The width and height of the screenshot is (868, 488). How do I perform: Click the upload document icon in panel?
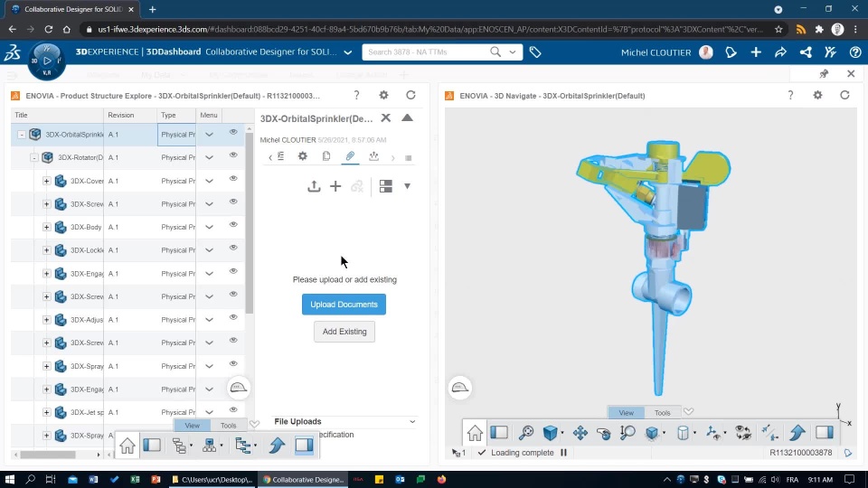(x=314, y=186)
